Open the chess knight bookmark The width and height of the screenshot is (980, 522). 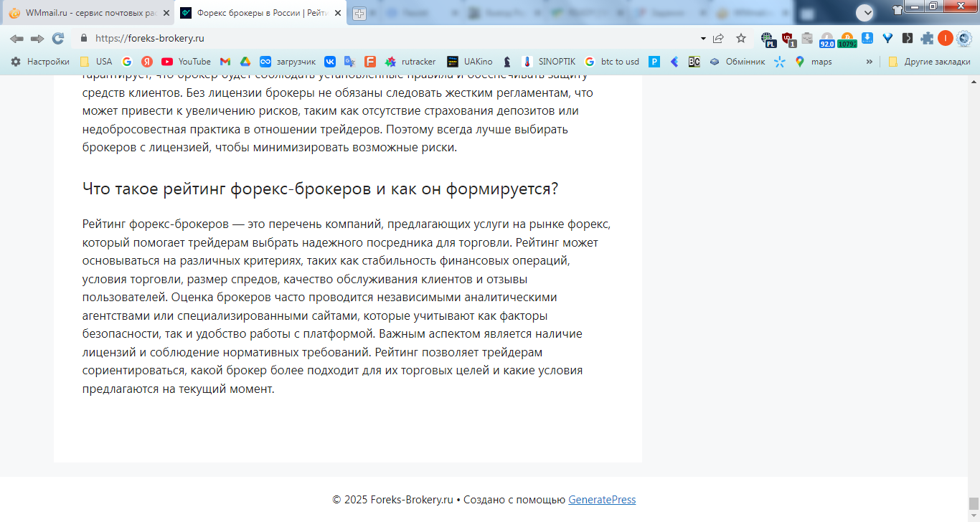tap(507, 62)
